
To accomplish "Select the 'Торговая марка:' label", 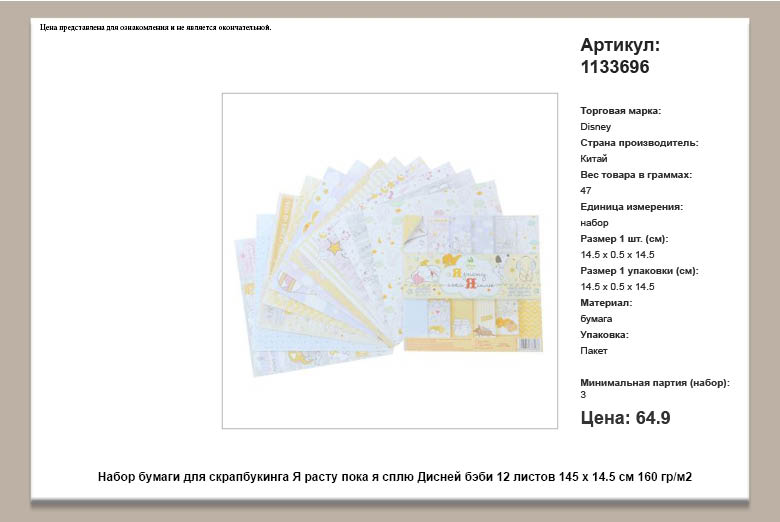I will [620, 111].
